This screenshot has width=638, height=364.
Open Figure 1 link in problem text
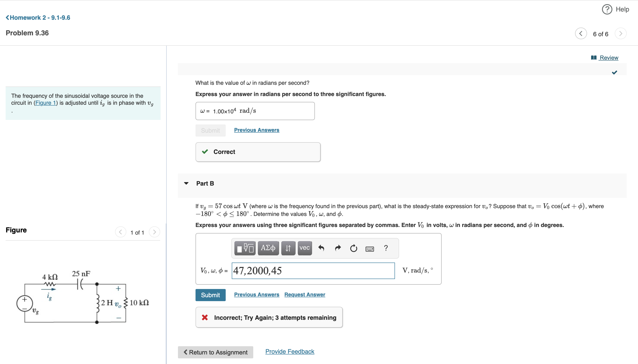tap(46, 103)
